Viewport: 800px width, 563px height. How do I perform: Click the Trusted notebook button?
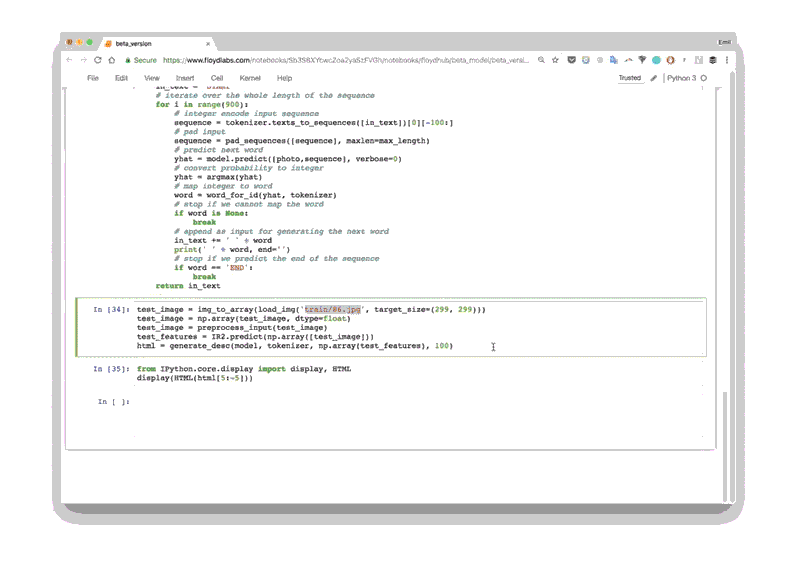(629, 77)
